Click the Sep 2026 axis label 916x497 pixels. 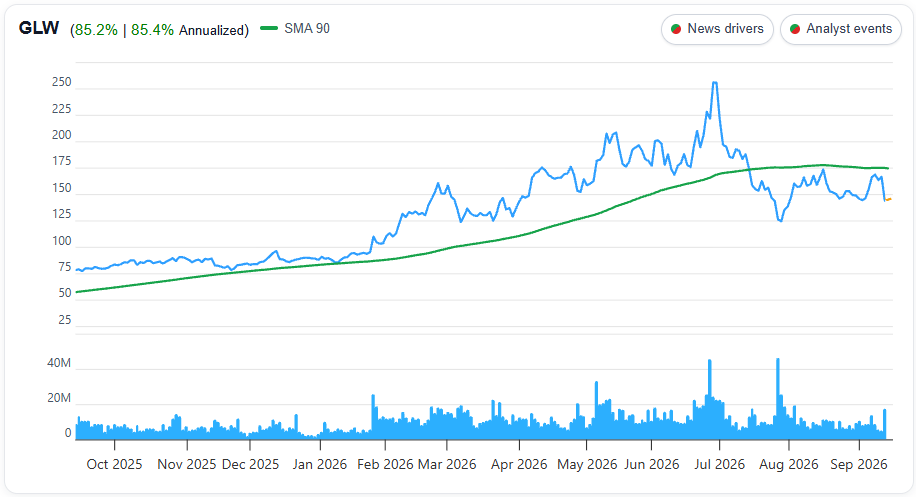coord(859,464)
